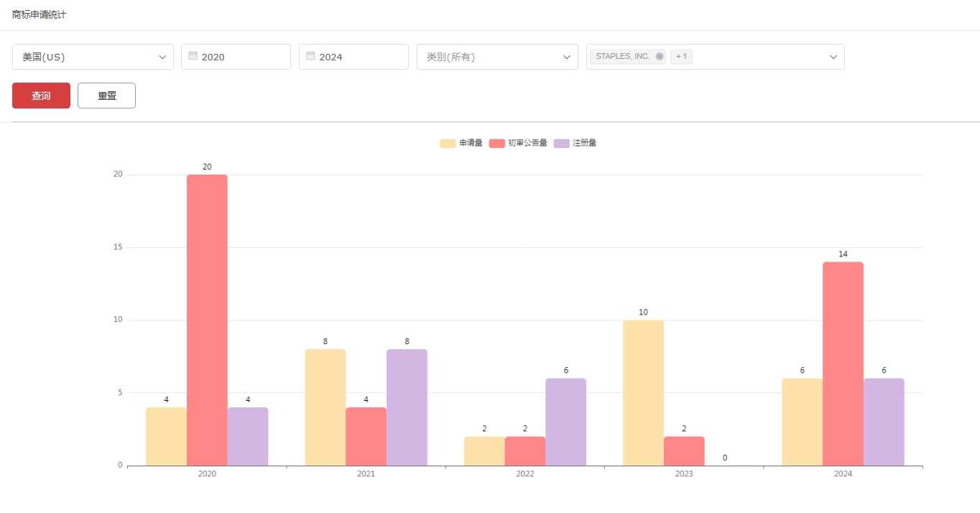Click the 查询 search button
Image resolution: width=980 pixels, height=513 pixels.
(x=41, y=96)
